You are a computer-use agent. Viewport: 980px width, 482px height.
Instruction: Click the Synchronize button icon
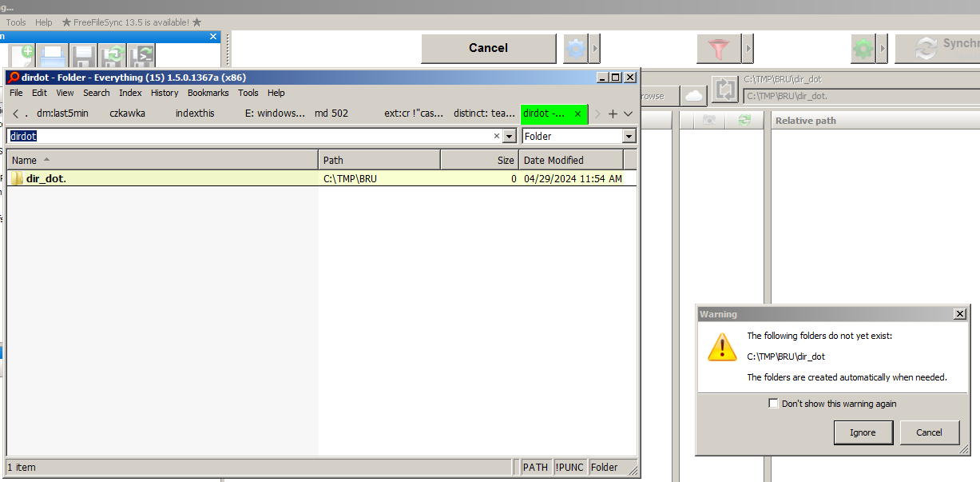point(926,49)
